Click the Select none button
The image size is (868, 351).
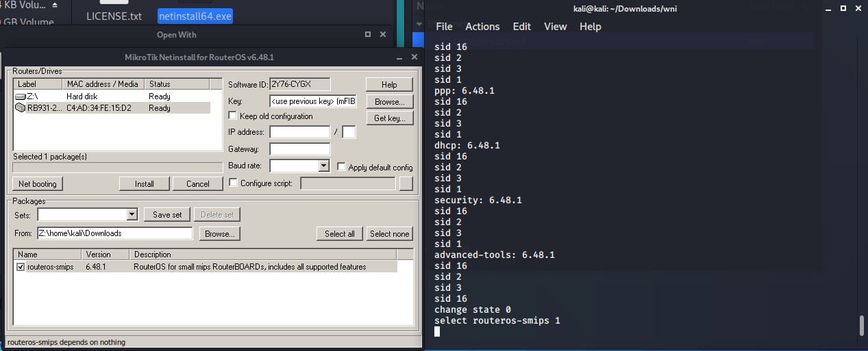click(x=390, y=233)
